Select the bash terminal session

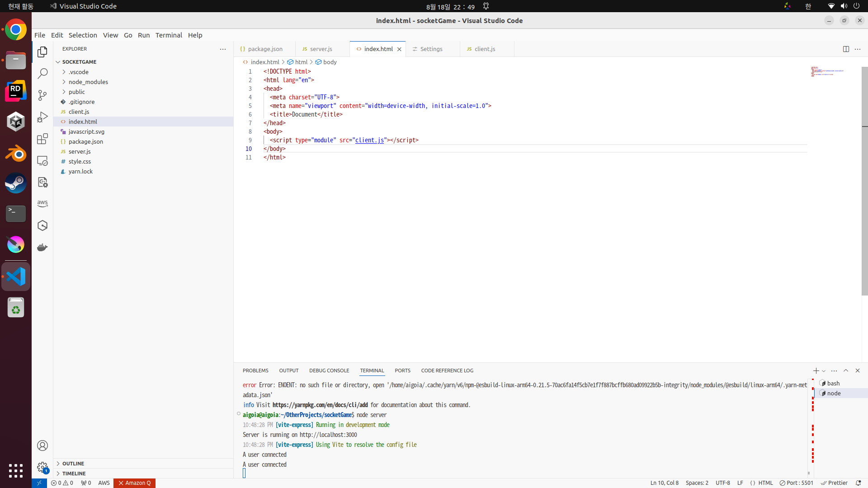[x=841, y=383]
